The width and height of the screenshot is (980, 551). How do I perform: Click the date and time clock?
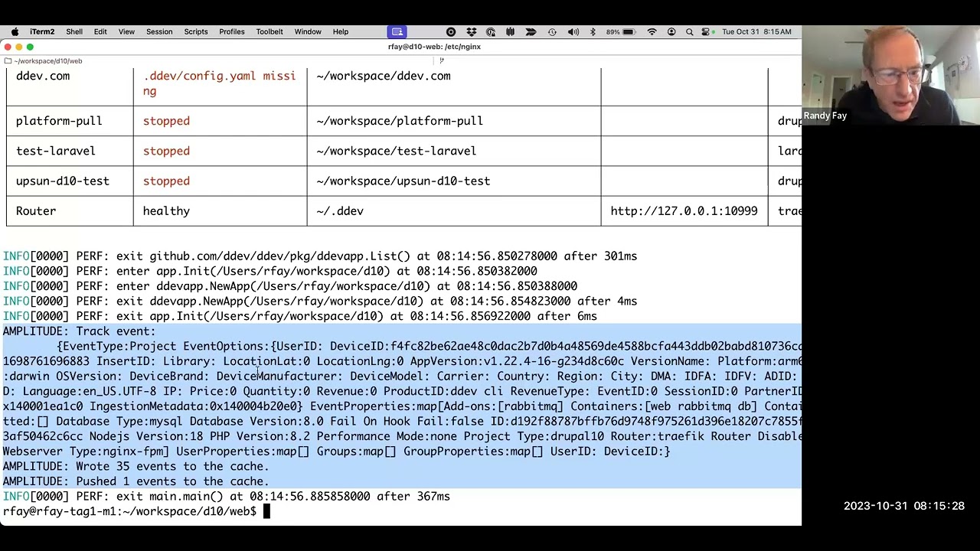coord(756,32)
